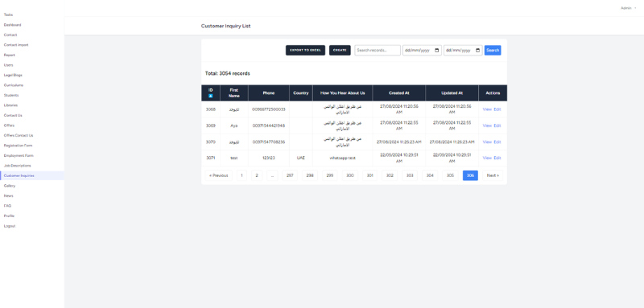Click the Create button
644x308 pixels.
[340, 50]
